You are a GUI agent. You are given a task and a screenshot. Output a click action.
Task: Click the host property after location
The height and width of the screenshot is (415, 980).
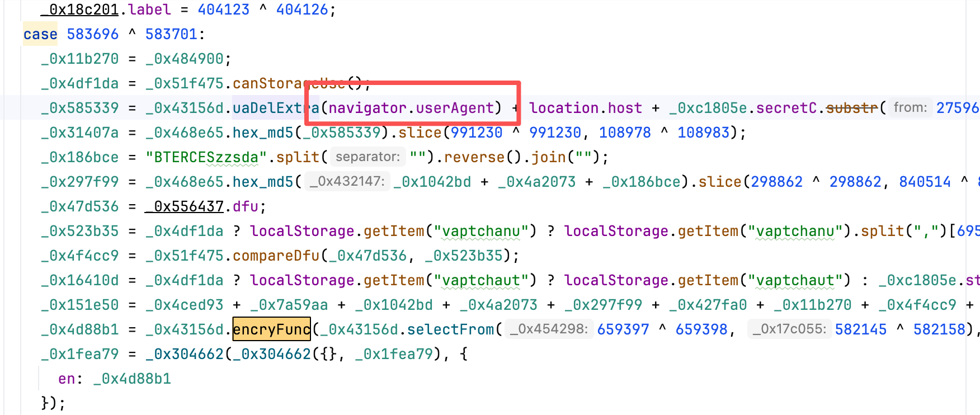pos(625,108)
